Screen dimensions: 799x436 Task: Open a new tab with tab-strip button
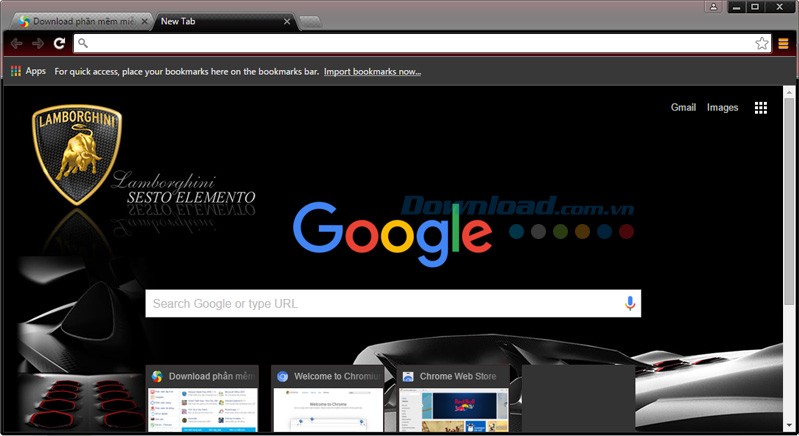(310, 21)
